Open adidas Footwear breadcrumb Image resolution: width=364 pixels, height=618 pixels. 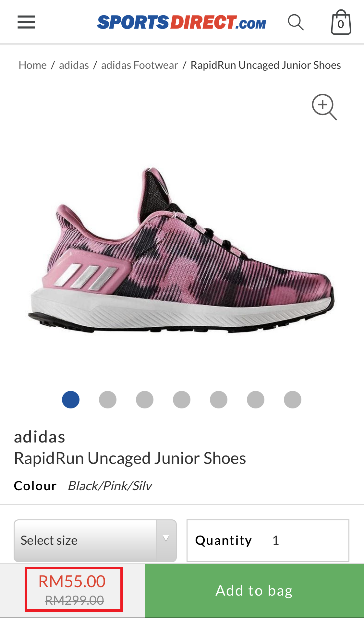click(140, 65)
